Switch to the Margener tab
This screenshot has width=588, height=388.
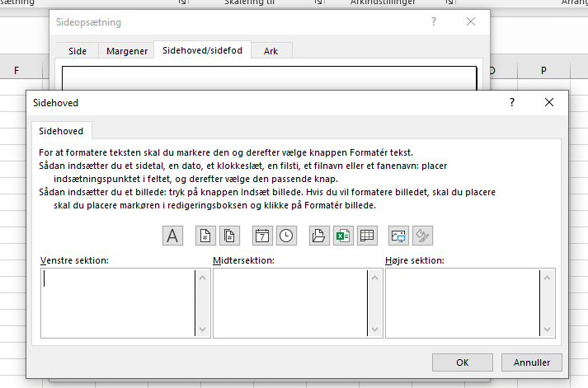coord(128,51)
